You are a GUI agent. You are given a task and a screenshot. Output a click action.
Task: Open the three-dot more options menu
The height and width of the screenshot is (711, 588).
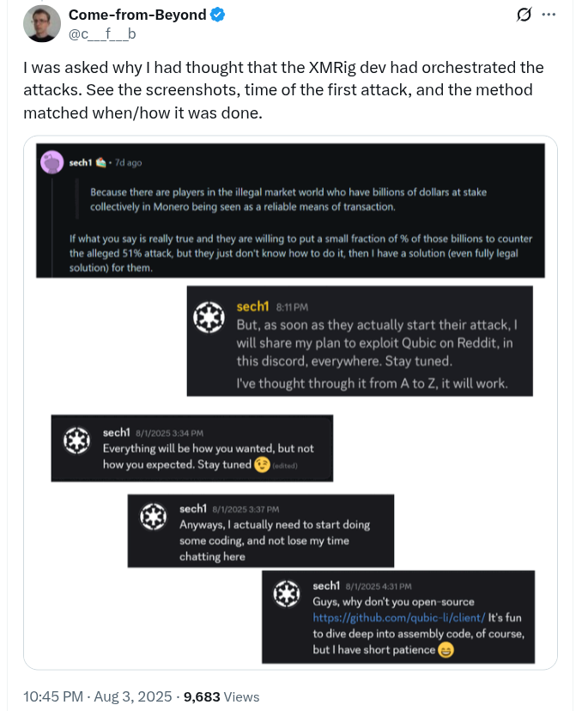[549, 15]
